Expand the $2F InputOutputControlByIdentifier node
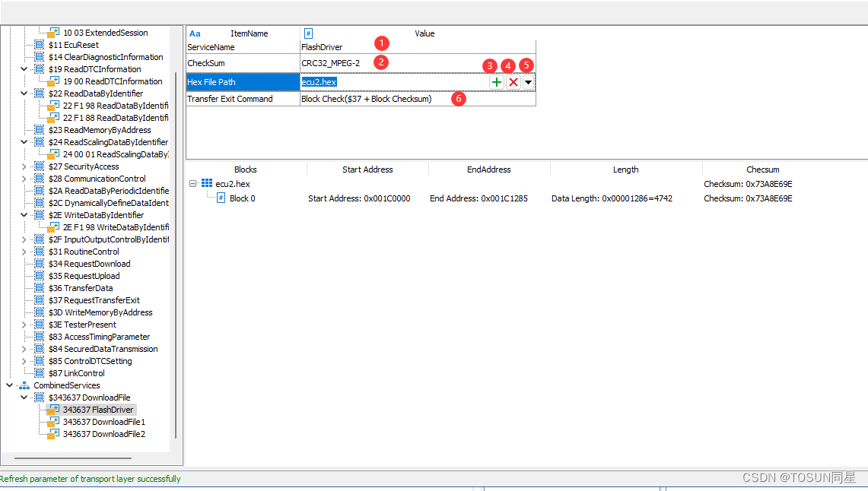 [x=24, y=239]
